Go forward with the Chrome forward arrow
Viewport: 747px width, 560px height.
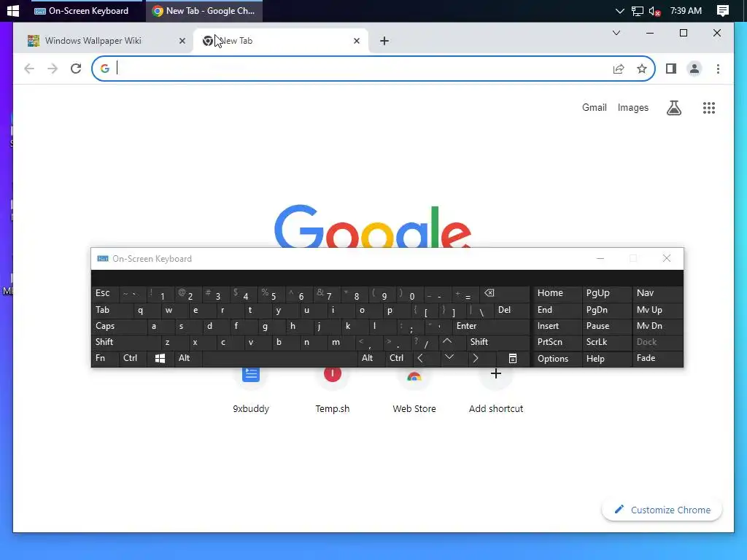[53, 69]
